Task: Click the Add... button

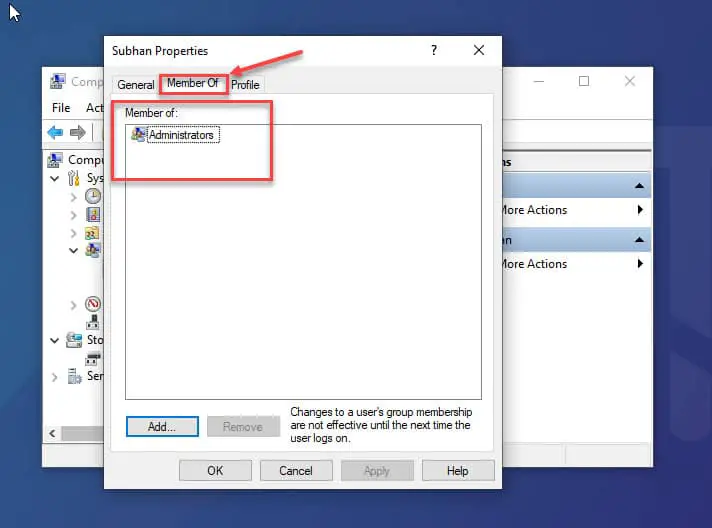Action: click(162, 427)
